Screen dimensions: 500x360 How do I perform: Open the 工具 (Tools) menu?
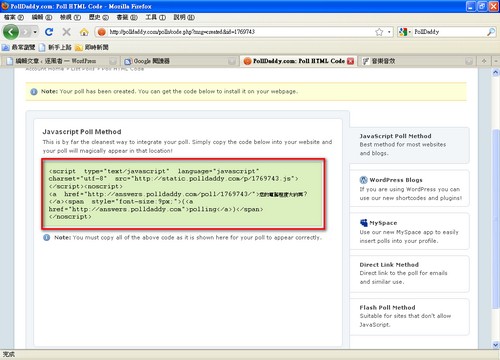tap(155, 17)
